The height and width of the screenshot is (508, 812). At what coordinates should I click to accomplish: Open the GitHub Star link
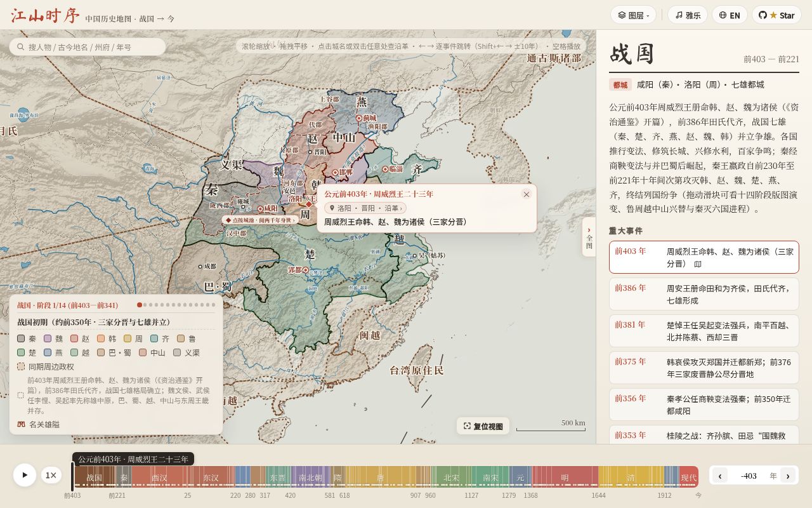click(776, 15)
